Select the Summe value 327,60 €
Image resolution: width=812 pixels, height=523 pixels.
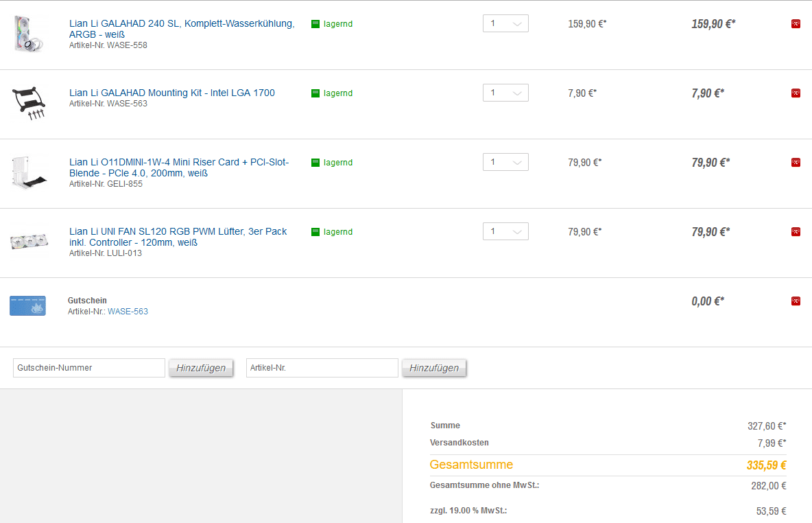pyautogui.click(x=767, y=426)
